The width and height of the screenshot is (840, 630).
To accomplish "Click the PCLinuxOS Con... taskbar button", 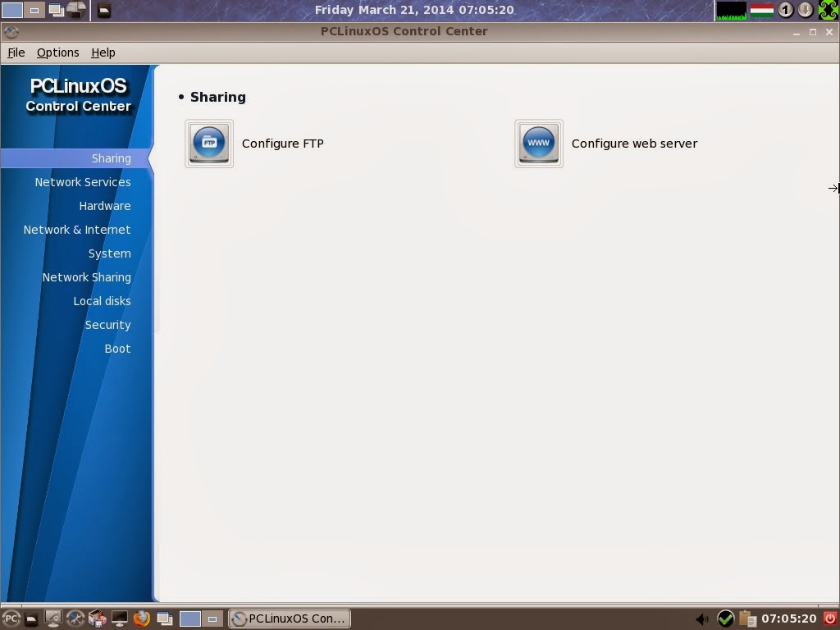I will 290,619.
